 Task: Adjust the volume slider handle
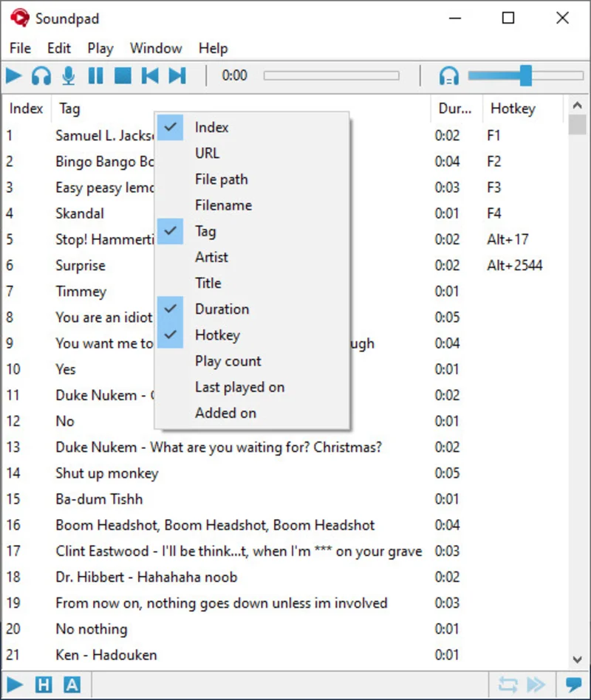[525, 75]
